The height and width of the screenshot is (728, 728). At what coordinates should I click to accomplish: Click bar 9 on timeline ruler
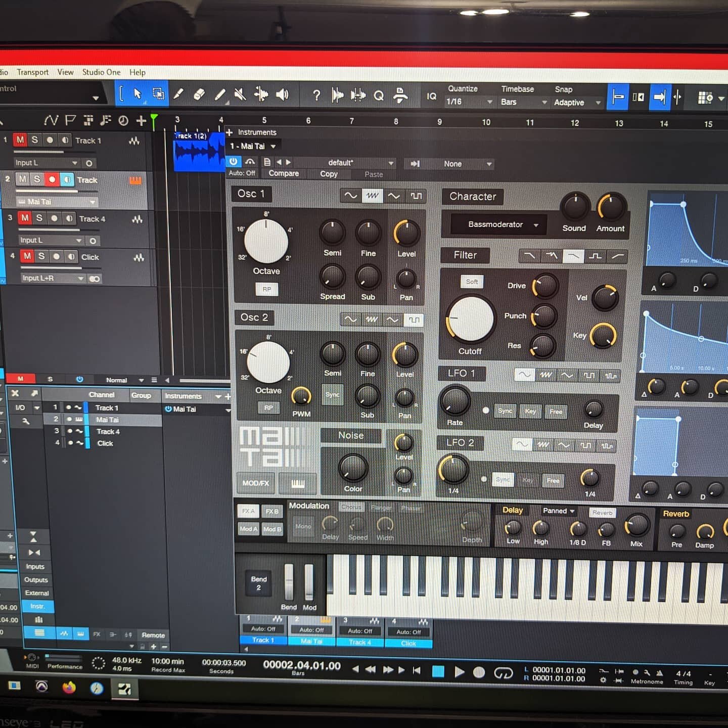[439, 122]
